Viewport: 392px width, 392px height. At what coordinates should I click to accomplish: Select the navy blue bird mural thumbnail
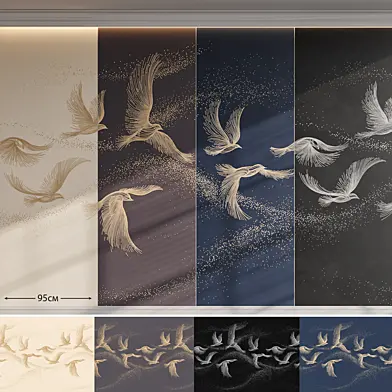(x=346, y=354)
